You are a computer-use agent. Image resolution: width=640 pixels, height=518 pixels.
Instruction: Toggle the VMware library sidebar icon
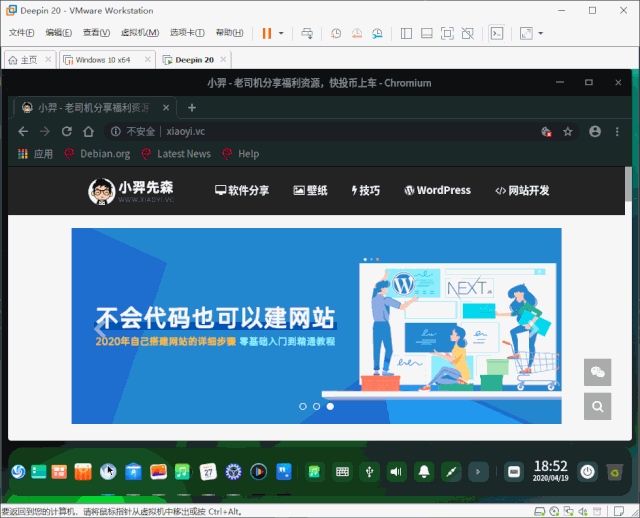406,33
